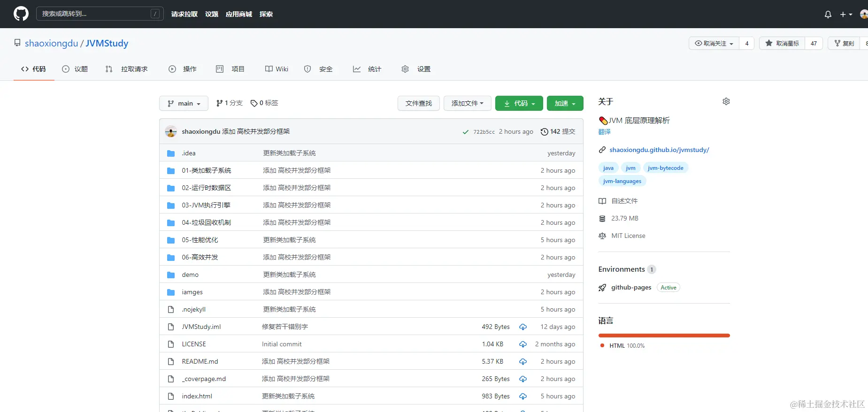Viewport: 868px width, 412px height.
Task: Click the github-pages environment link
Action: tap(631, 287)
